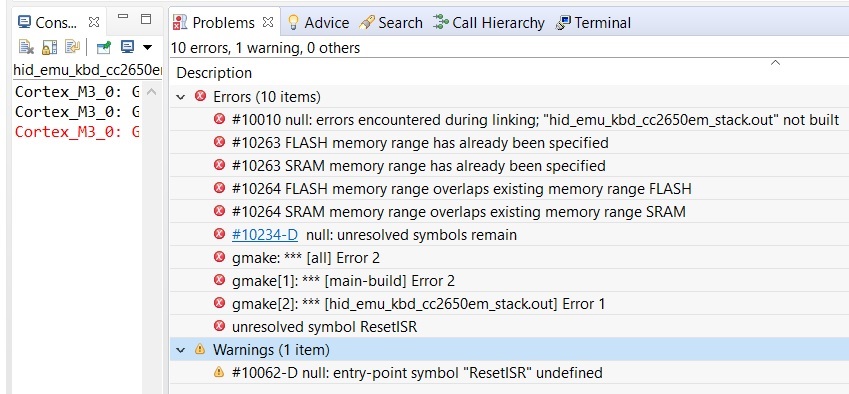Open the Search tab
This screenshot has height=394, width=849.
pos(390,23)
